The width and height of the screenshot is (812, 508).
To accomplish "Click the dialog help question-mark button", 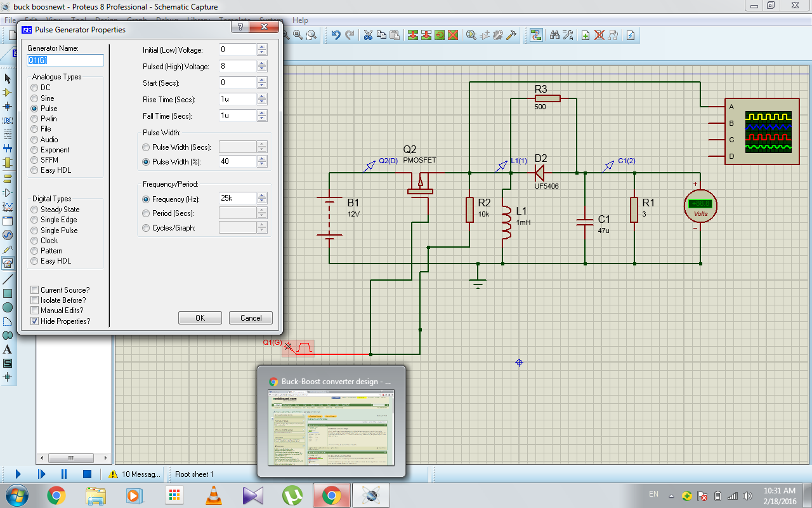I will [240, 27].
